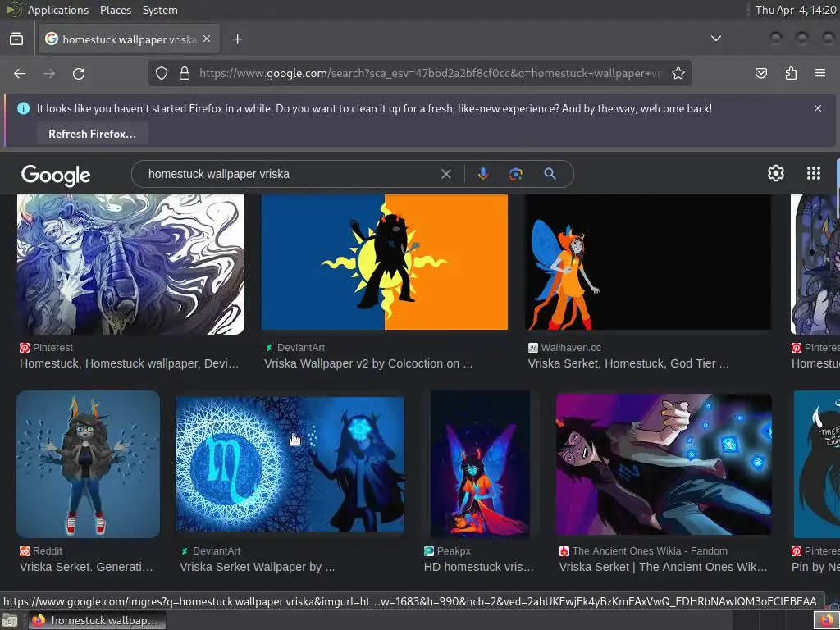840x630 pixels.
Task: Click the Google logo
Action: pyautogui.click(x=56, y=175)
